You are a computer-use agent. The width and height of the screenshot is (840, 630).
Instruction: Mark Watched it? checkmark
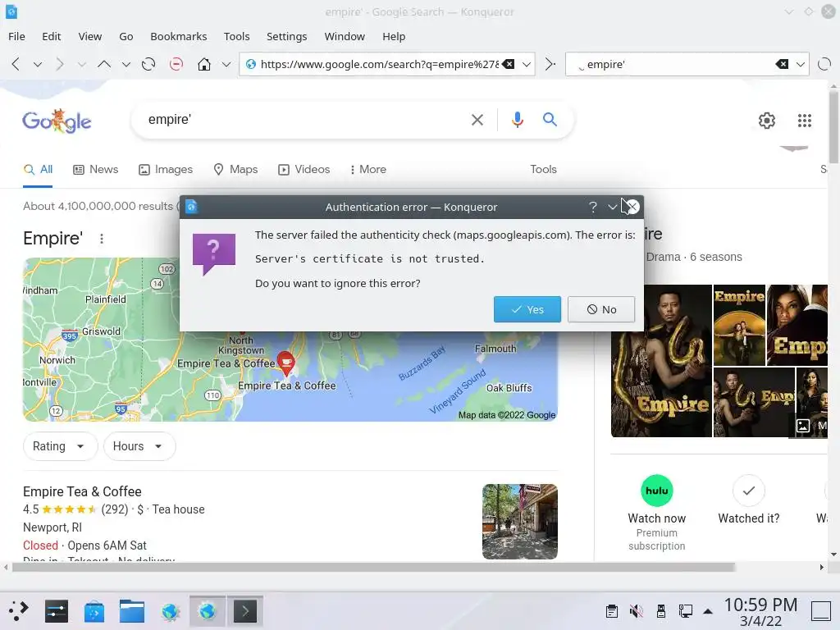click(748, 491)
